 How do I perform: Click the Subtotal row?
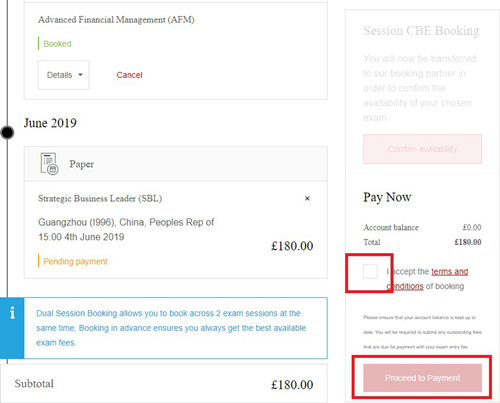tap(164, 384)
